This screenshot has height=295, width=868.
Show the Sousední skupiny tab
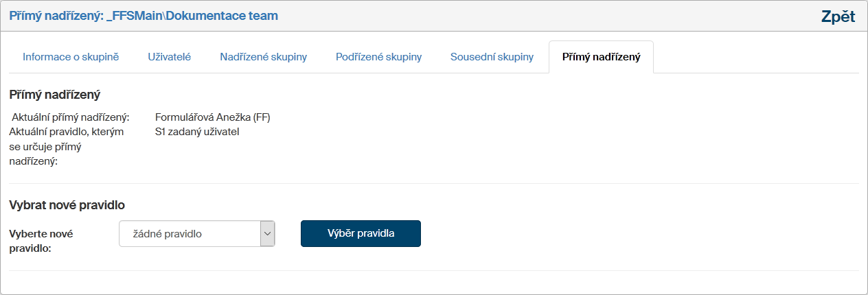pyautogui.click(x=492, y=57)
